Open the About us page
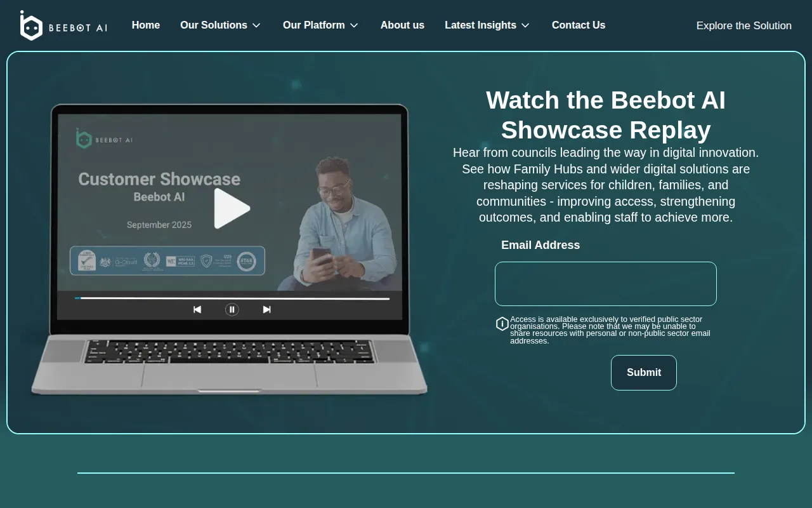This screenshot has width=812, height=508. 402,25
